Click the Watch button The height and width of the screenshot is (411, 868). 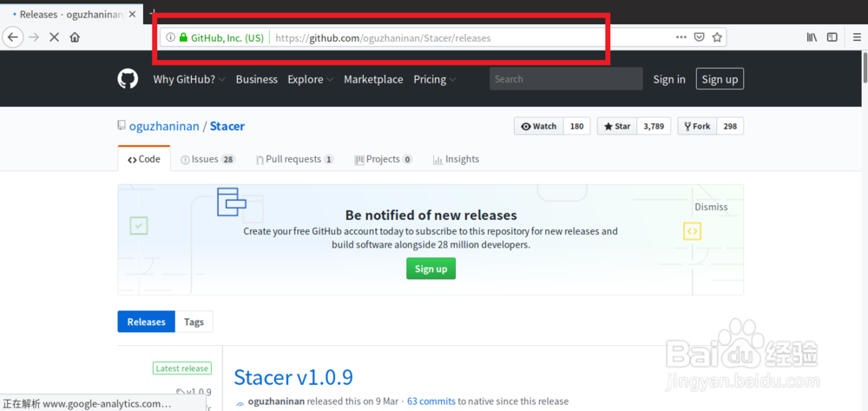[x=539, y=126]
